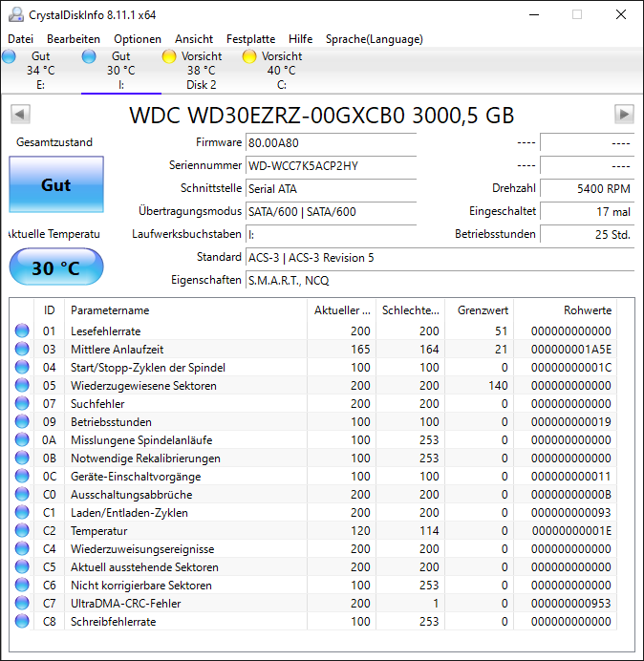Click status icon for ID 09 Betriebsstunden row
The image size is (644, 661).
click(22, 421)
